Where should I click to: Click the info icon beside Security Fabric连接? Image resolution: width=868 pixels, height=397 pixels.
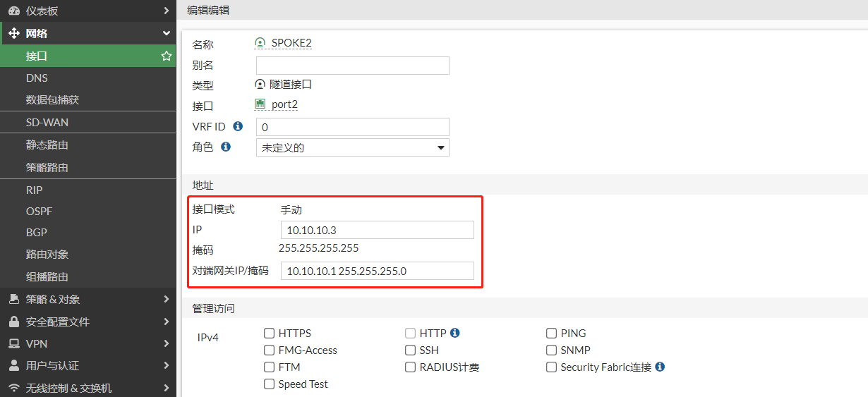click(x=660, y=367)
